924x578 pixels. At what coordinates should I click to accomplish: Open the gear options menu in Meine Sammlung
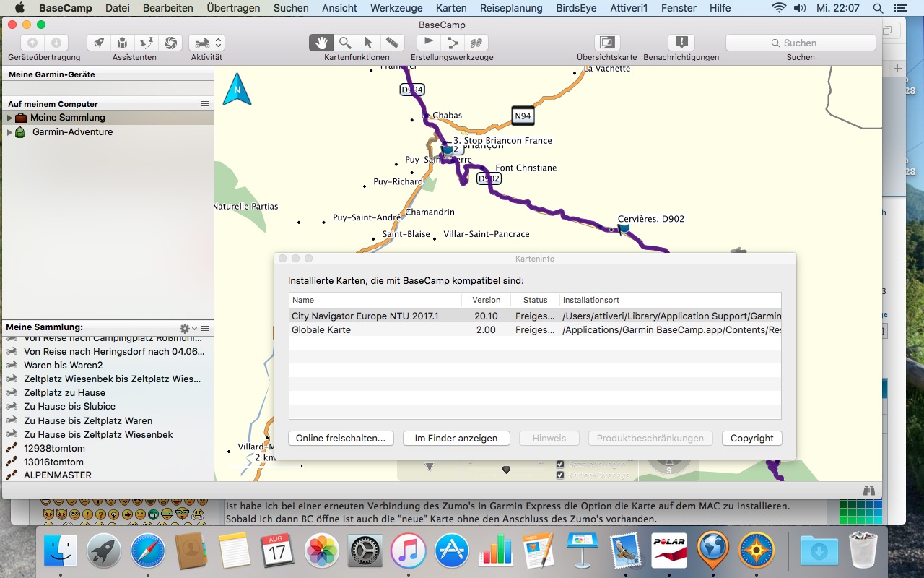187,328
